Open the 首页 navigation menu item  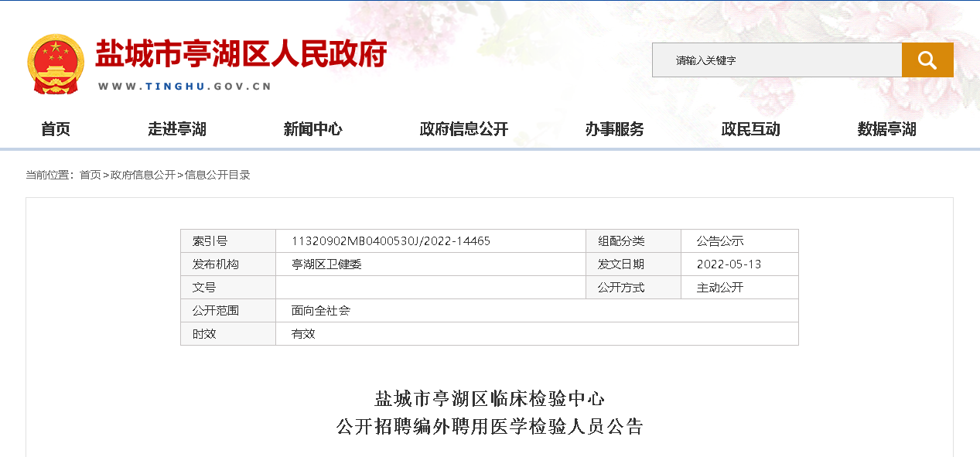(x=56, y=129)
